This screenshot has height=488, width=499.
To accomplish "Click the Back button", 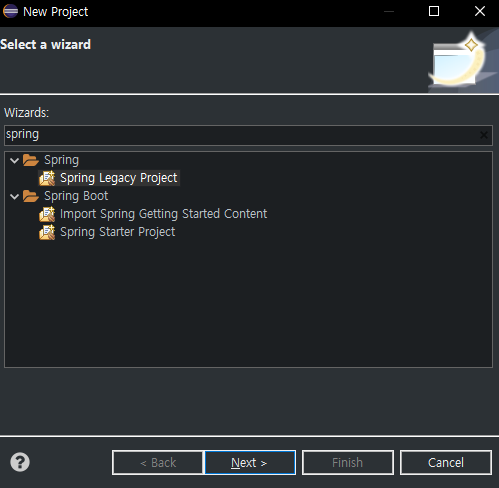I will tap(158, 463).
